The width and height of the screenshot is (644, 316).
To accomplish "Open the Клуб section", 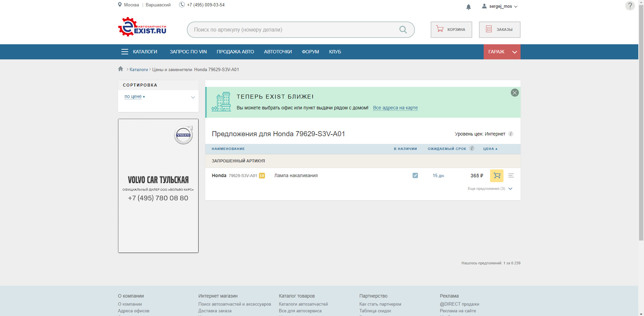I will click(335, 52).
